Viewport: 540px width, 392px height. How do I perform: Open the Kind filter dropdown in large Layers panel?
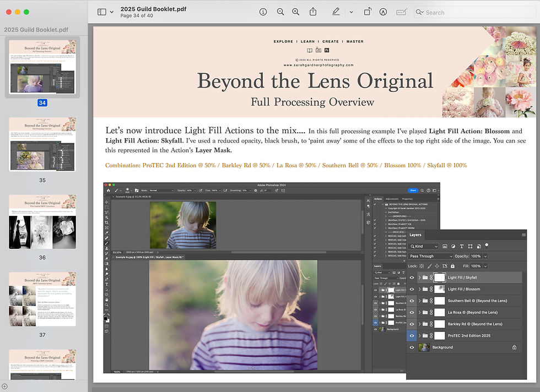(424, 247)
